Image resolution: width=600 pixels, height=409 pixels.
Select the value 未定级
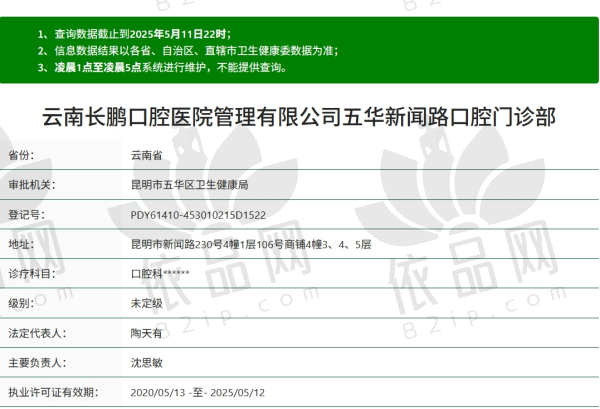(147, 303)
